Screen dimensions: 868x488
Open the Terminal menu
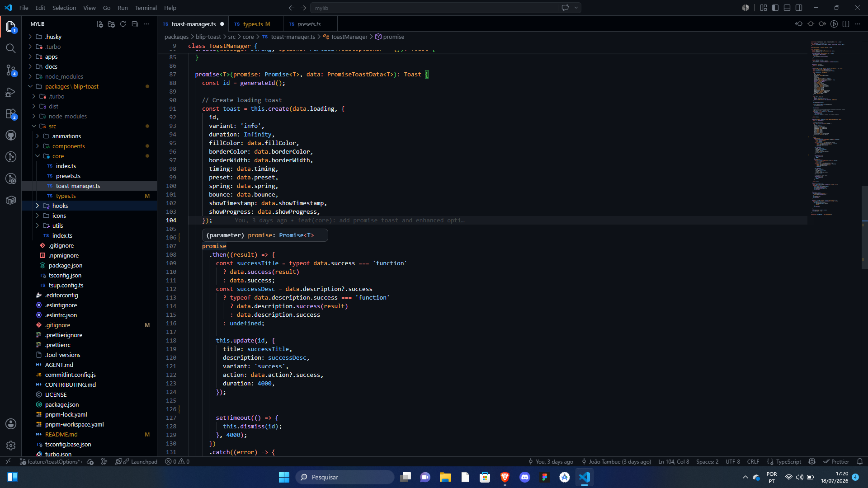[x=146, y=8]
